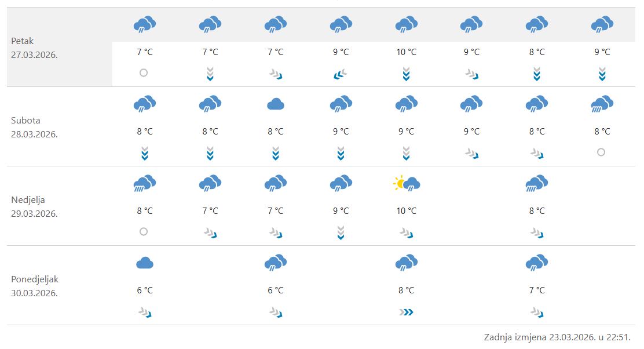Click the 7 °C temperature in Ponedjeljak row
Viewport: 644px width, 349px height.
click(537, 290)
